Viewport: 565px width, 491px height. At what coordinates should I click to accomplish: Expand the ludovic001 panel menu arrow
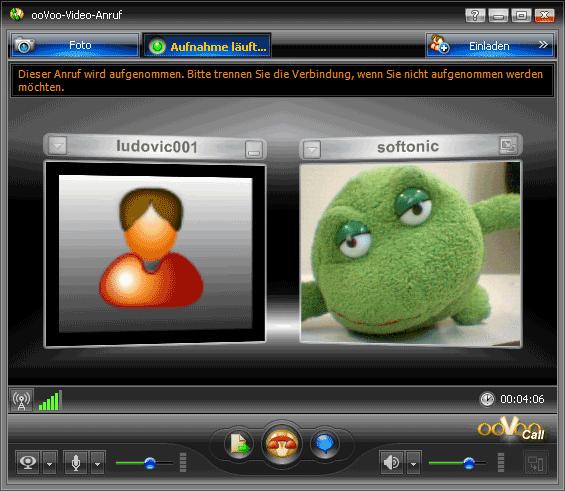point(58,146)
